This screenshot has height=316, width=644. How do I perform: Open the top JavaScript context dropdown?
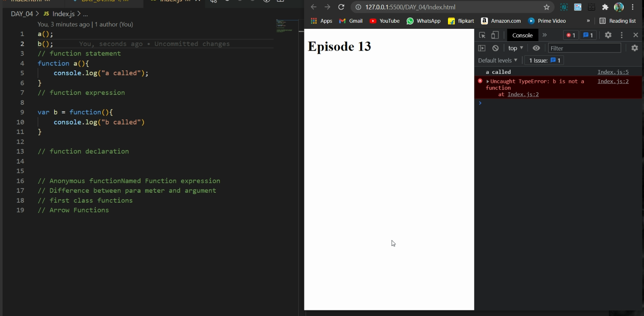click(515, 48)
